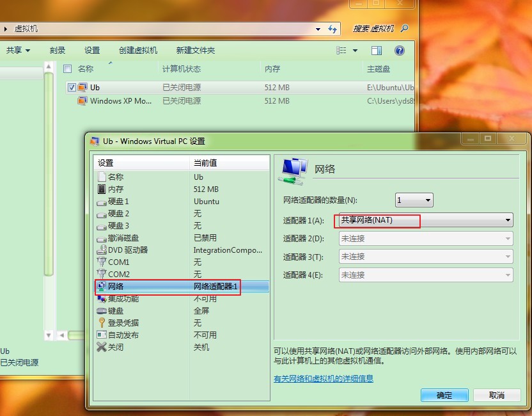Screen dimensions: 532x416
Task: Click the explorer vertical scrollbar down arrow
Action: click(x=49, y=335)
